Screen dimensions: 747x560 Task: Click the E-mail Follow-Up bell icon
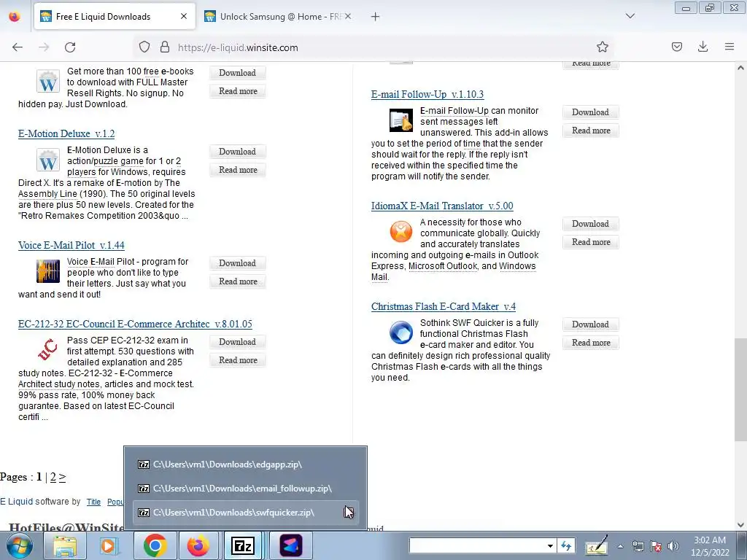coord(401,120)
